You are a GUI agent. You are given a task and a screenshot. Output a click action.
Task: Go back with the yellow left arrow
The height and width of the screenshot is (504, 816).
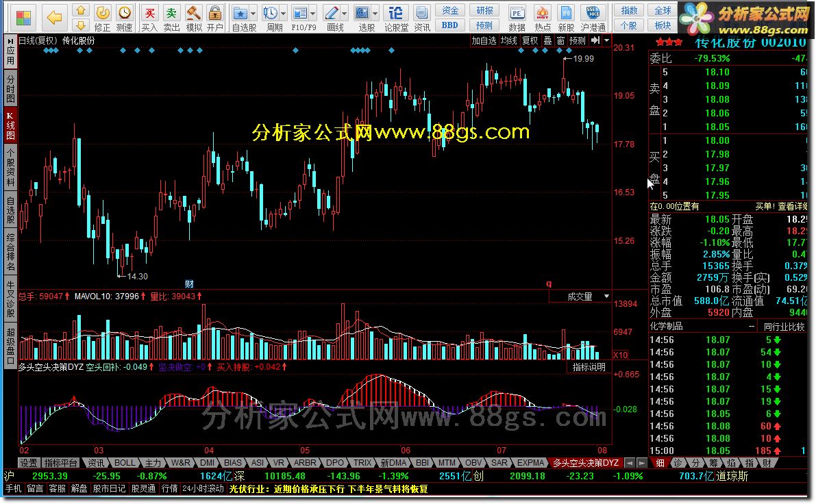click(x=55, y=18)
